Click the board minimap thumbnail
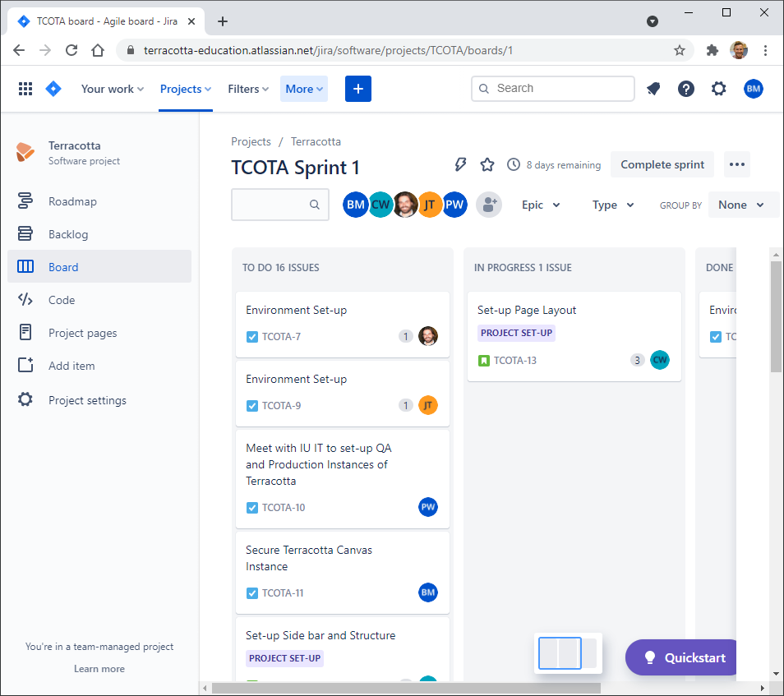784x696 pixels. tap(568, 653)
